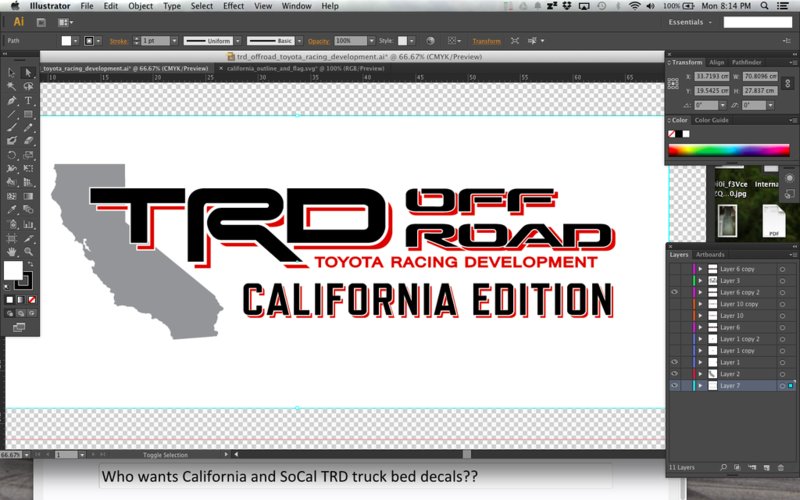Click the Recolor Artwork wheel icon
Viewport: 800px width, 500px height.
tap(431, 41)
